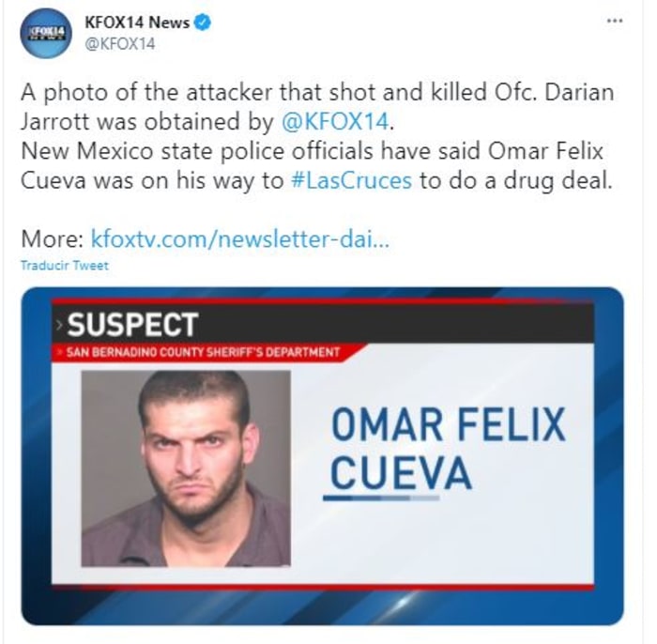Follow the @KFOX14 mention in the tweet text

(x=333, y=120)
